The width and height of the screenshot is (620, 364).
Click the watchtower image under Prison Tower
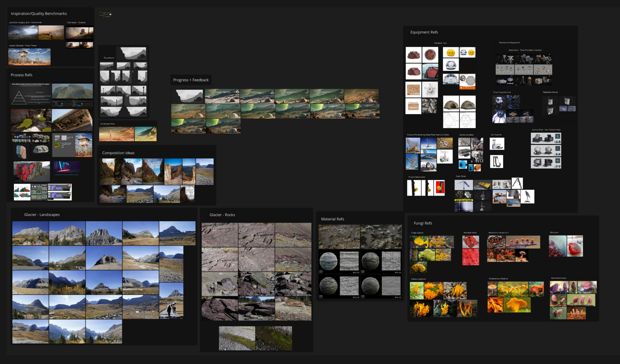[29, 57]
